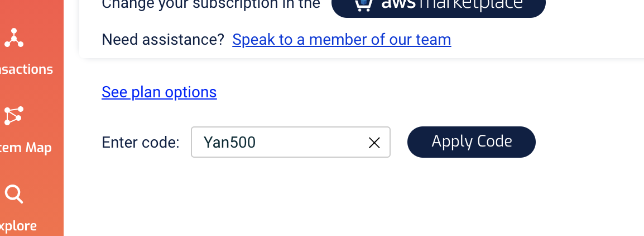Image resolution: width=644 pixels, height=236 pixels.
Task: Focus the Enter code input field
Action: click(x=290, y=142)
